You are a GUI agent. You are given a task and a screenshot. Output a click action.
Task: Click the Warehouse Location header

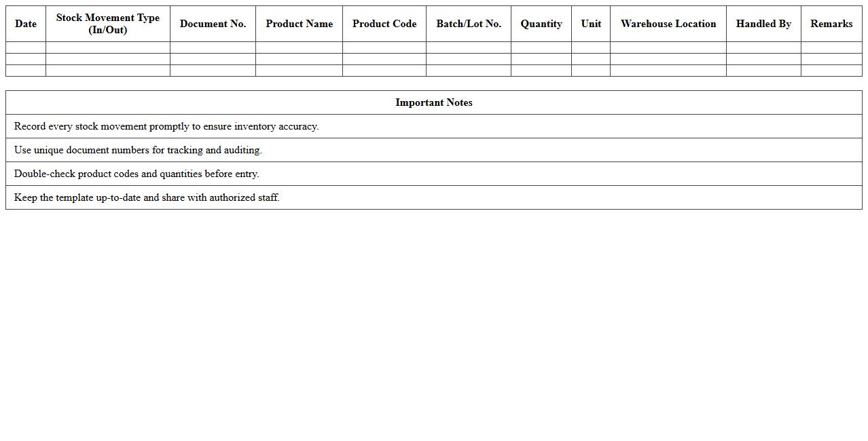coord(668,24)
